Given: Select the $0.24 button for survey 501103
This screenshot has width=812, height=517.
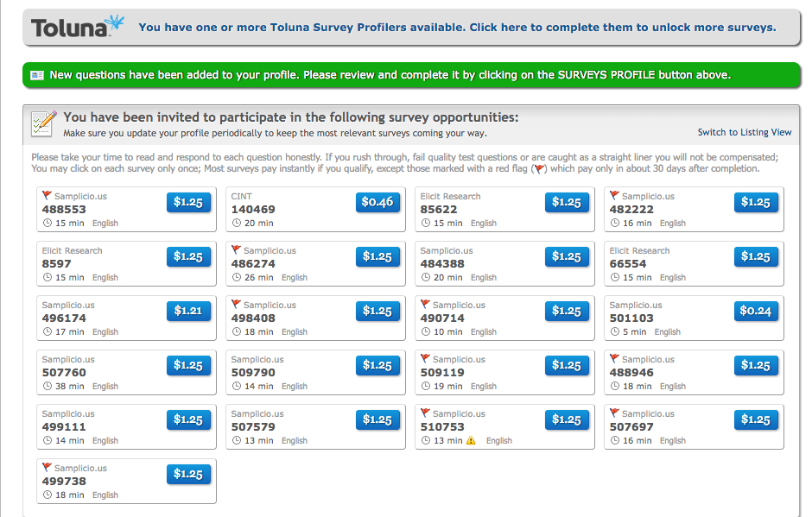Looking at the screenshot, I should [x=756, y=311].
